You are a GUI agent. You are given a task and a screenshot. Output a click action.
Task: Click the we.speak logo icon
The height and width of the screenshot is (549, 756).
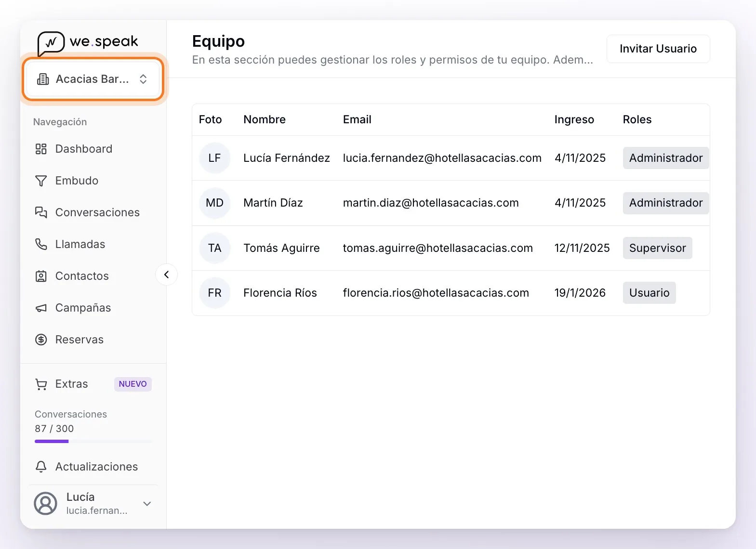pyautogui.click(x=51, y=43)
